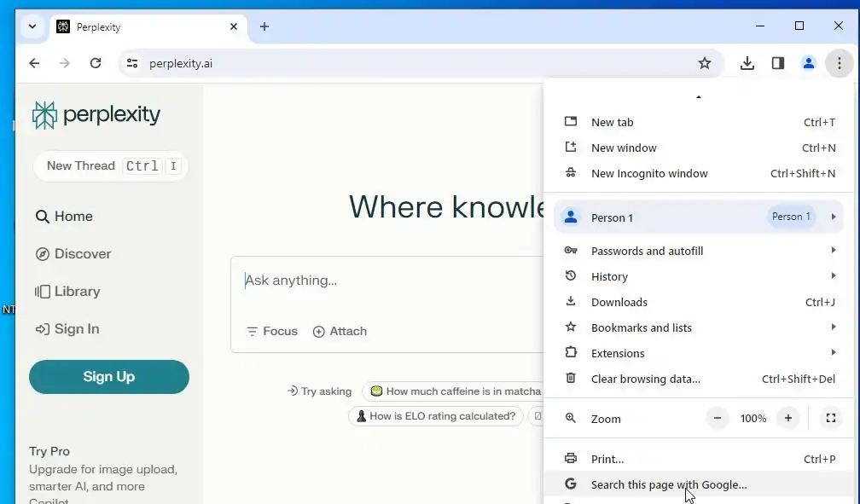860x504 pixels.
Task: Open the Downloads toolbar icon
Action: click(x=747, y=63)
